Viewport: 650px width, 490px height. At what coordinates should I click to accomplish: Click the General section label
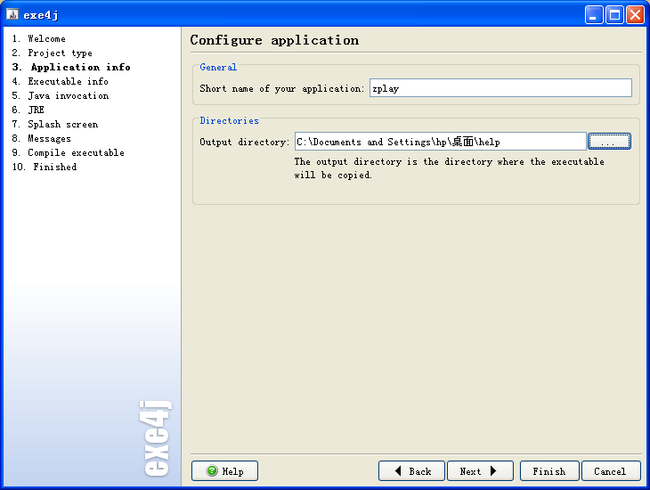click(218, 67)
